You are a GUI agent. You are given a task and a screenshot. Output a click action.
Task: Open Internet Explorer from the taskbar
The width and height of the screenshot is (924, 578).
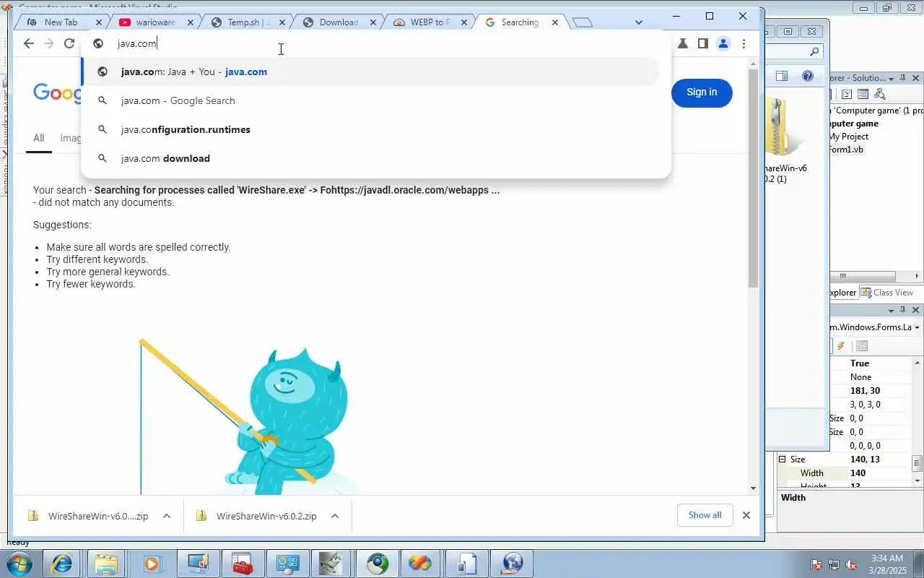(x=61, y=564)
